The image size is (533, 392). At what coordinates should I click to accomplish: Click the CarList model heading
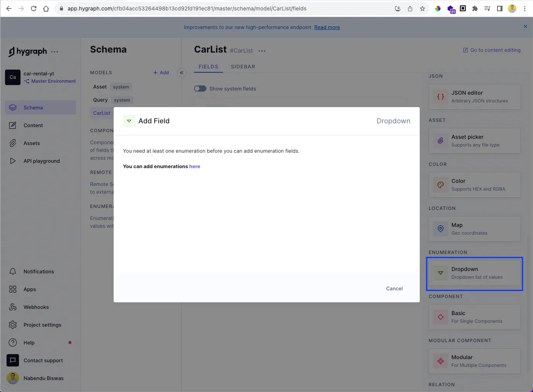[x=210, y=49]
